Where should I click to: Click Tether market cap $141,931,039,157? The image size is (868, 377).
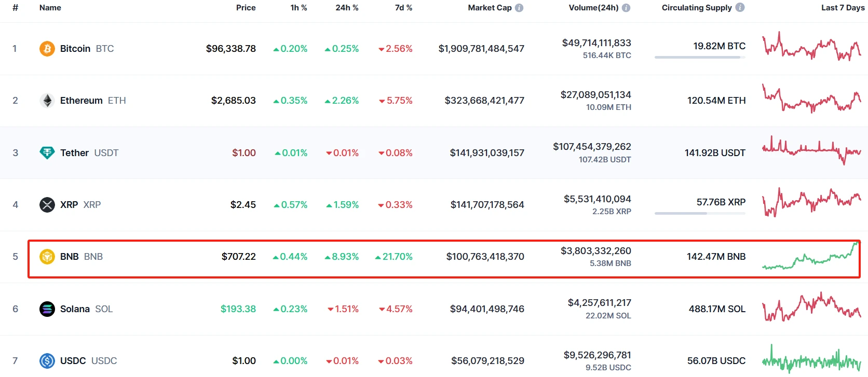[487, 153]
